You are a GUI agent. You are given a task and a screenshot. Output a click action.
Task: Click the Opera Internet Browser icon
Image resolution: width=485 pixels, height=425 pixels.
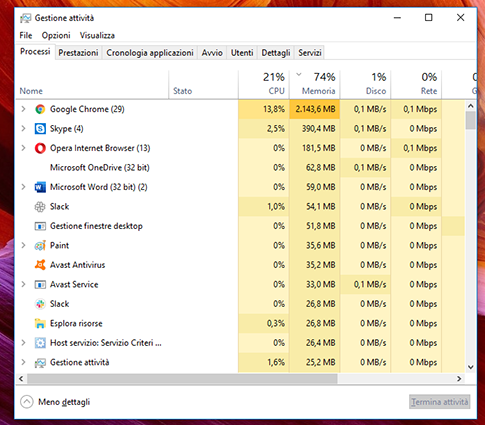[40, 148]
